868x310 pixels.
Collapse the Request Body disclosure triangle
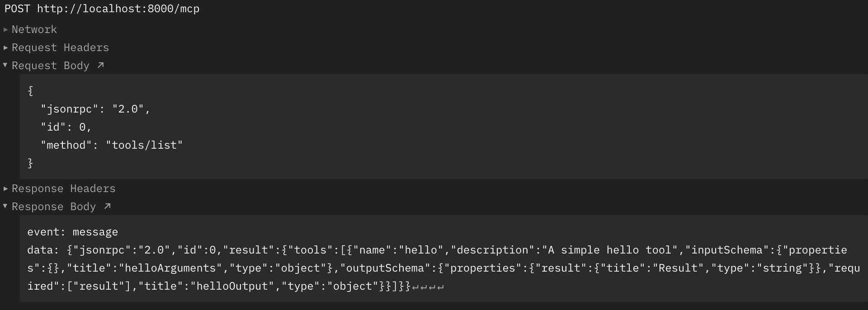5,66
